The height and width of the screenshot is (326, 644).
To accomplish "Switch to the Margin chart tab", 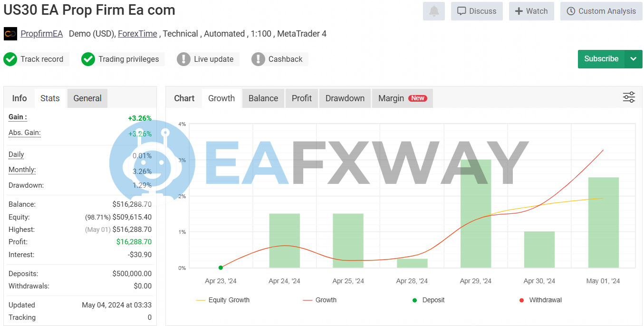I will click(x=403, y=98).
